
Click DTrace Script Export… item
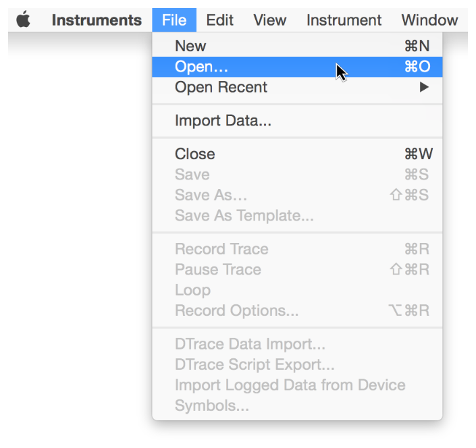[x=255, y=365]
